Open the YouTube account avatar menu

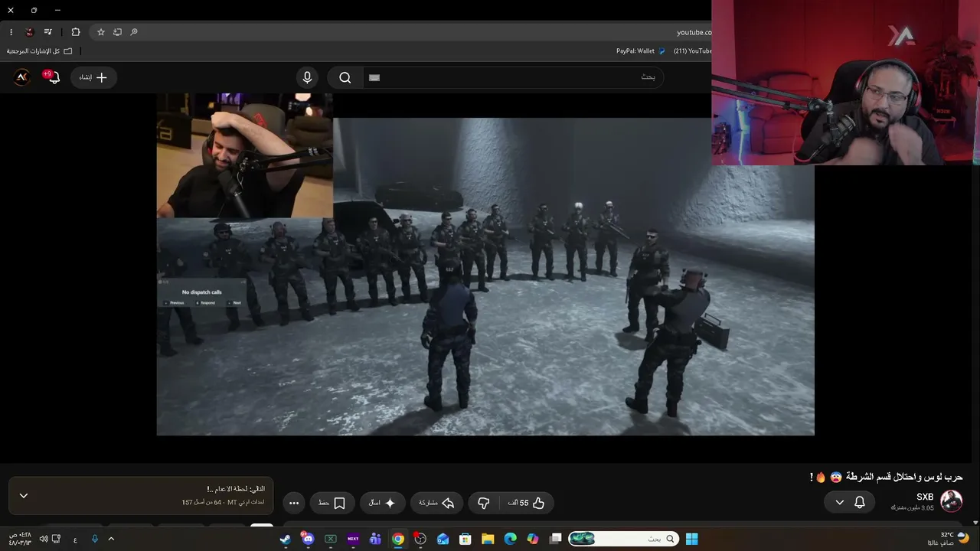tap(22, 77)
